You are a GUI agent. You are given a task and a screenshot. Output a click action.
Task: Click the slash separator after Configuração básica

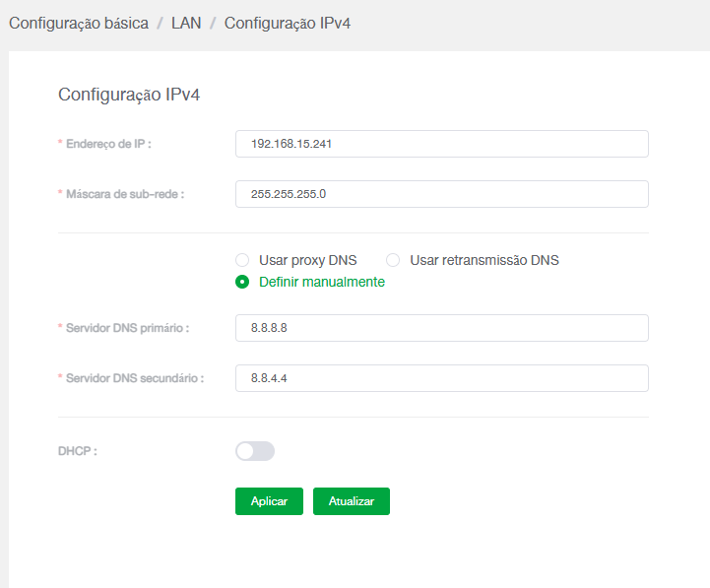(160, 24)
